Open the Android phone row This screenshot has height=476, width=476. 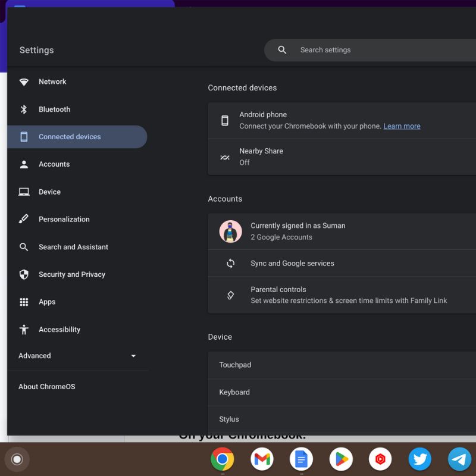click(342, 121)
